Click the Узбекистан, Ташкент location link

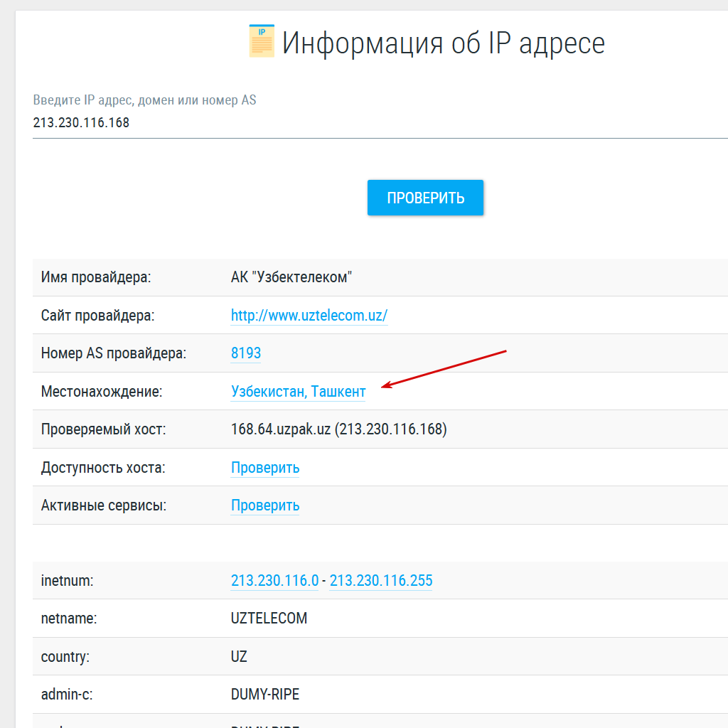[298, 392]
